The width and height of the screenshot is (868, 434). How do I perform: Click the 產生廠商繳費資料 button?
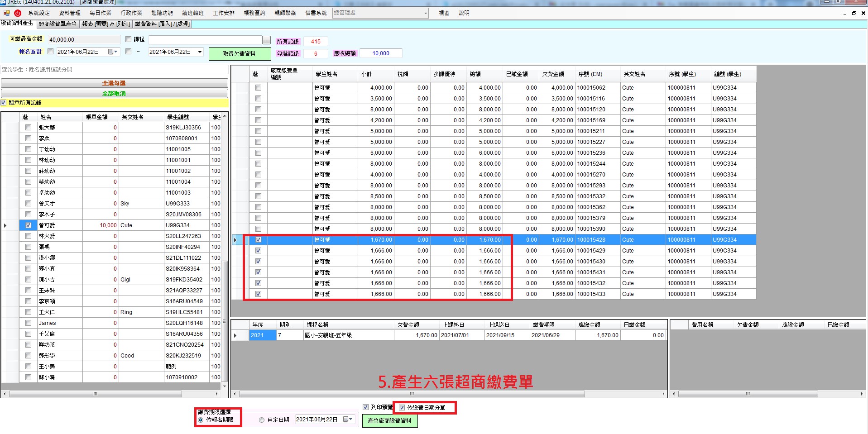(389, 421)
